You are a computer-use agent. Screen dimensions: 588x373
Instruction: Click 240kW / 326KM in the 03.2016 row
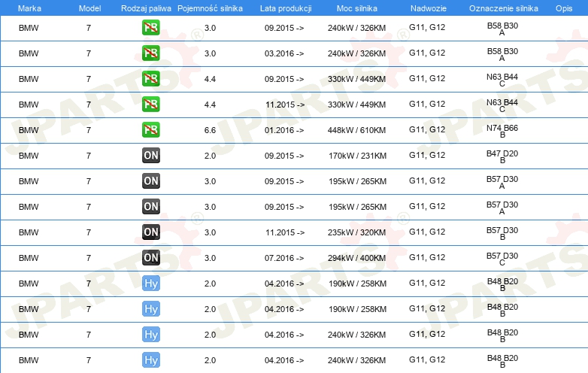[356, 53]
